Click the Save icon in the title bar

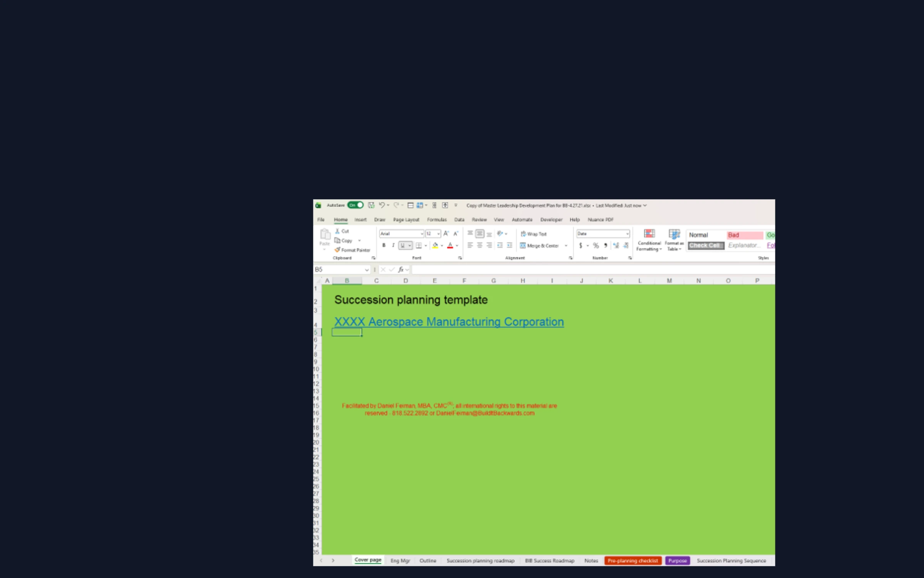(x=371, y=205)
